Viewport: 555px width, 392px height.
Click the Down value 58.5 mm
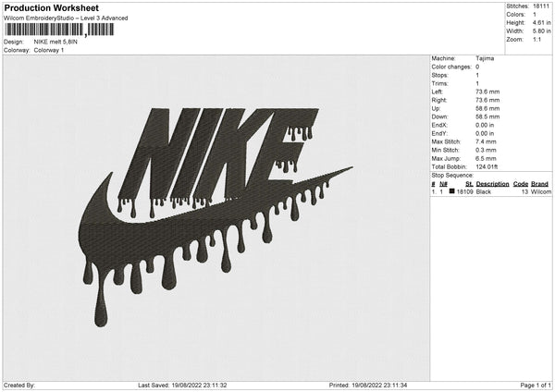point(487,116)
